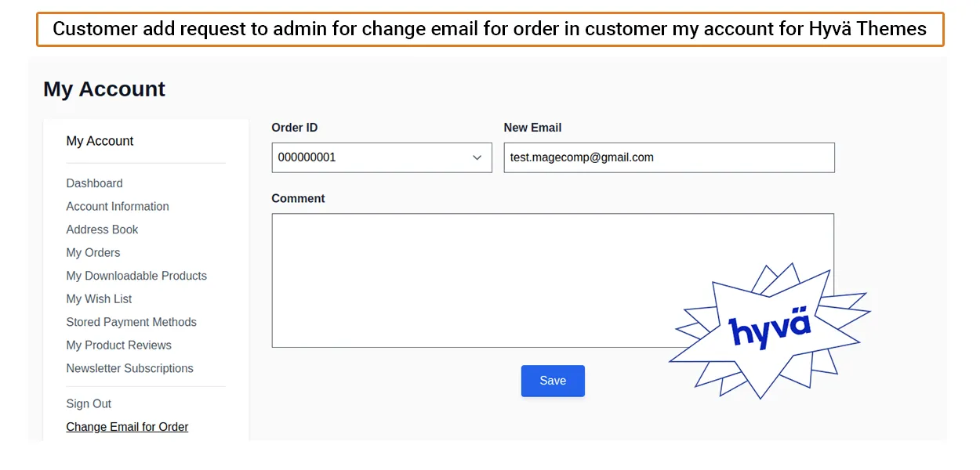The width and height of the screenshot is (980, 470).
Task: Click the large My Account page heading
Action: point(104,89)
